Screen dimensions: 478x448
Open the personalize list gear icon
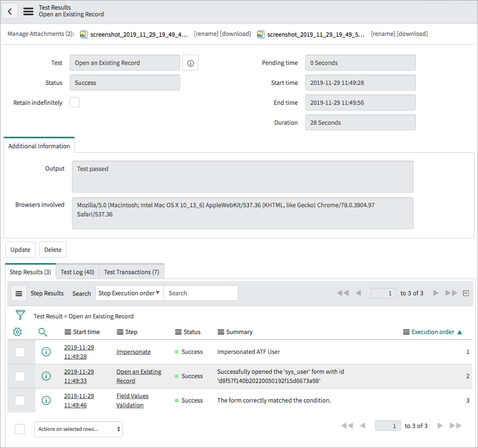17,332
